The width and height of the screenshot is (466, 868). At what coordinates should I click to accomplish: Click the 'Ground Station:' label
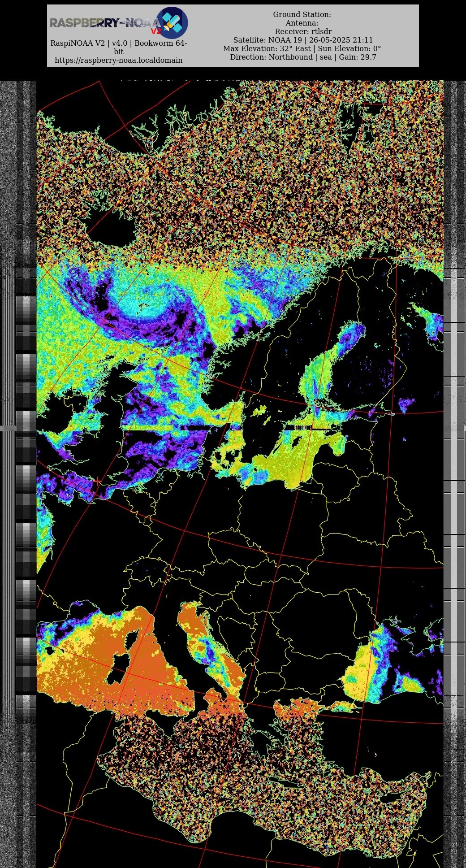point(302,14)
